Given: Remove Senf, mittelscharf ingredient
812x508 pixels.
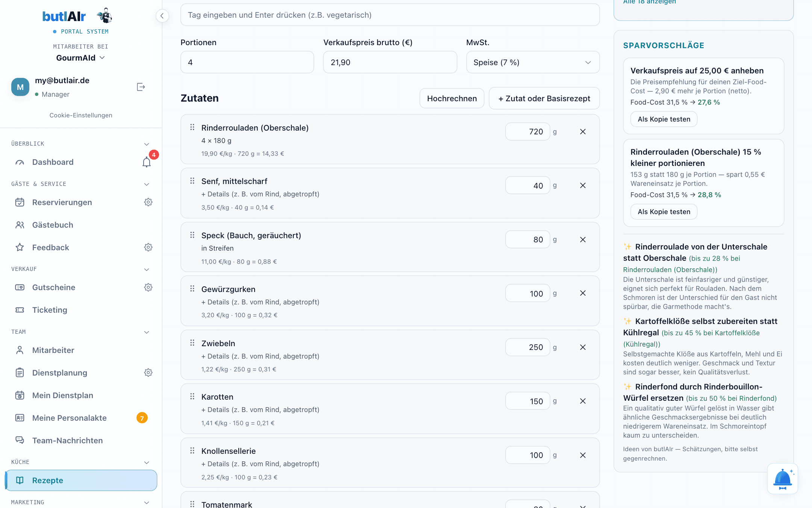Looking at the screenshot, I should [583, 186].
